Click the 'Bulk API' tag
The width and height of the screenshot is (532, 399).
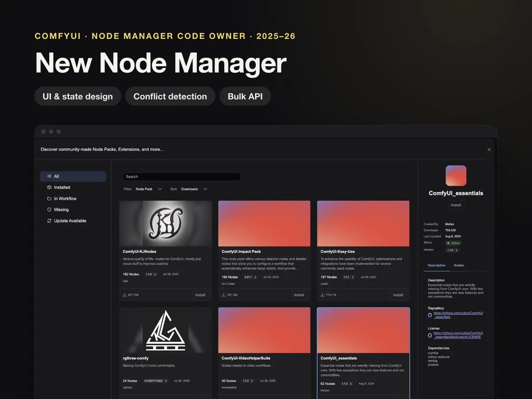pyautogui.click(x=245, y=96)
